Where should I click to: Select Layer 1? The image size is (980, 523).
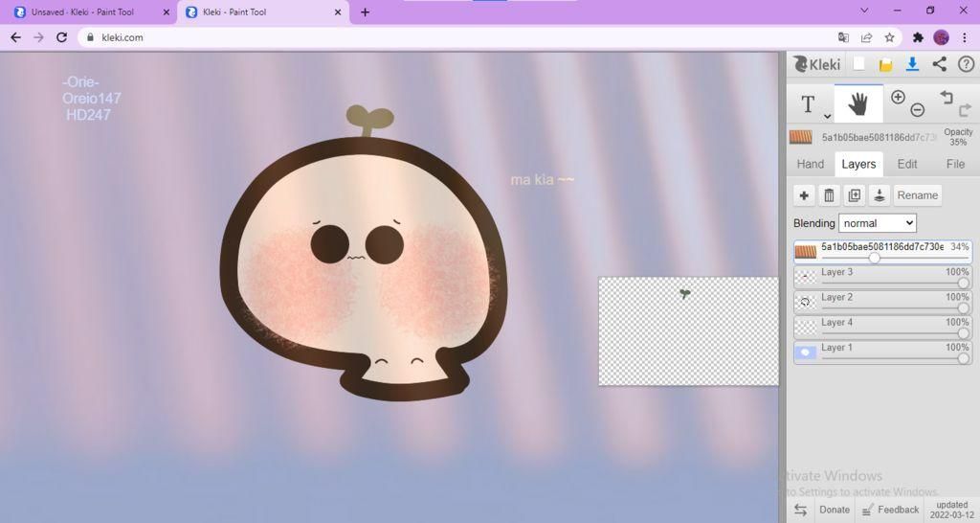click(x=883, y=352)
